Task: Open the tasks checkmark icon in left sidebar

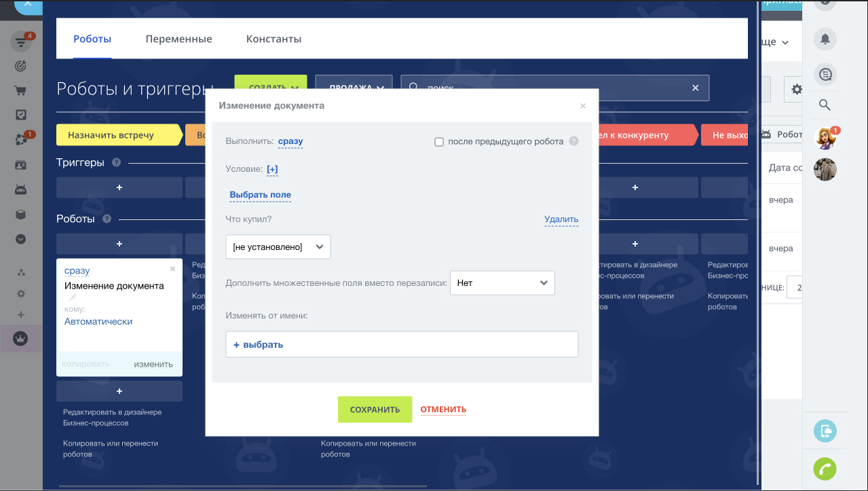Action: [x=21, y=115]
